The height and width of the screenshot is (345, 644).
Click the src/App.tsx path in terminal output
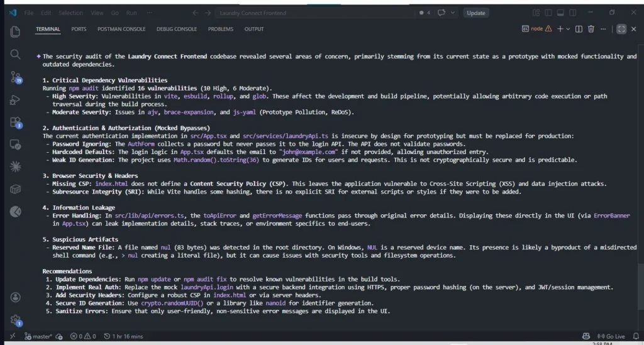[x=208, y=136]
